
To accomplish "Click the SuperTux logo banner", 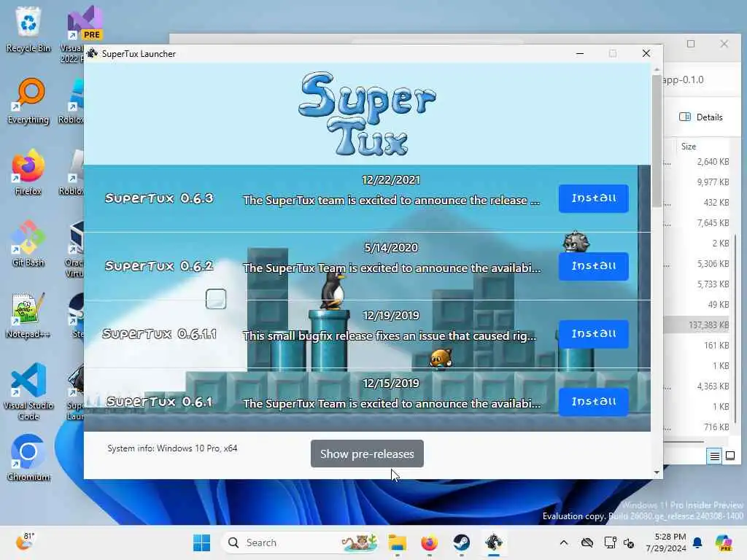I will (367, 114).
